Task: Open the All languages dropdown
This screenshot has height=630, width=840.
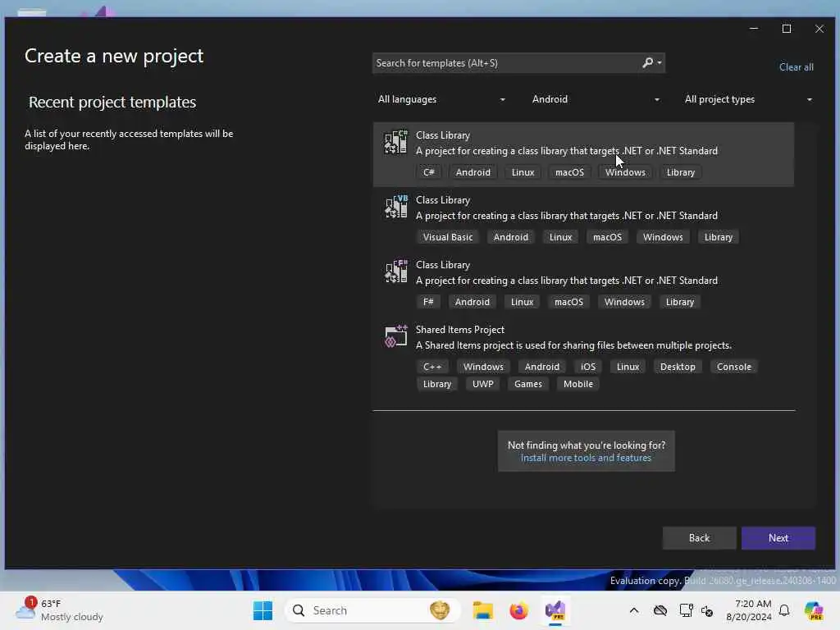Action: tap(441, 99)
